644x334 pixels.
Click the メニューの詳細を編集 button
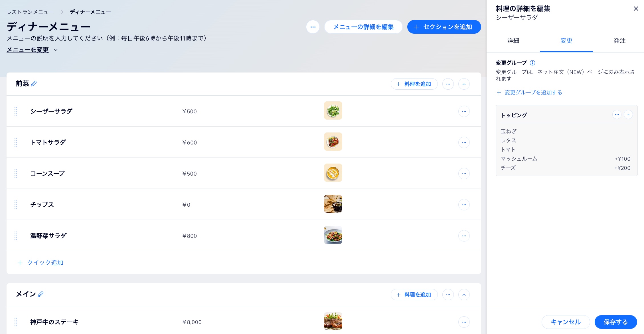(364, 27)
